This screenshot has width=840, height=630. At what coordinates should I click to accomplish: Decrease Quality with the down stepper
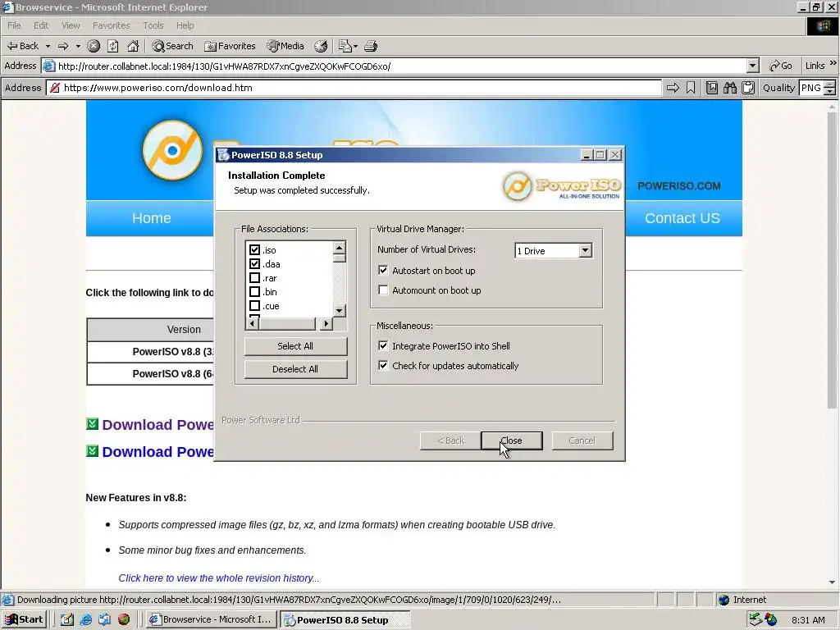click(830, 92)
